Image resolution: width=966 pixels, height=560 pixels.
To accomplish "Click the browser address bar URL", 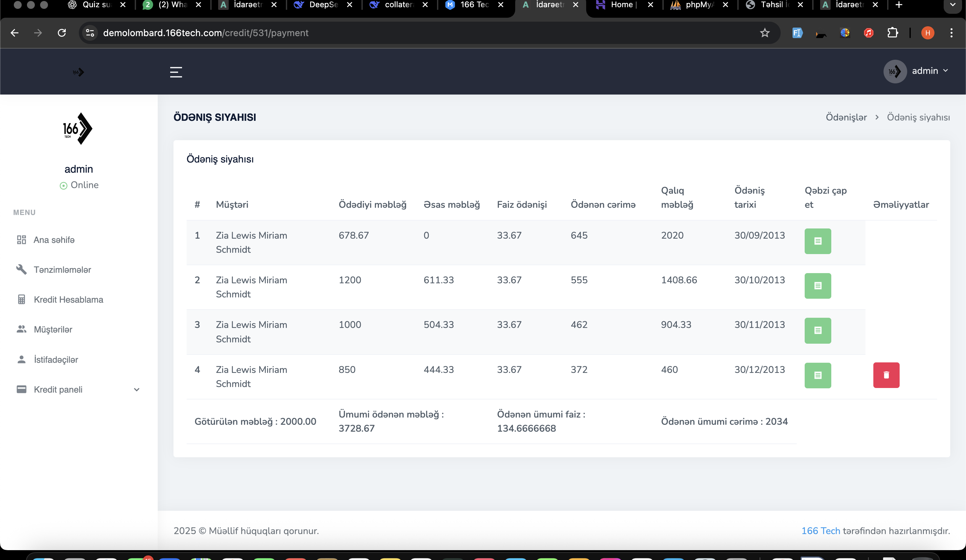I will point(205,33).
